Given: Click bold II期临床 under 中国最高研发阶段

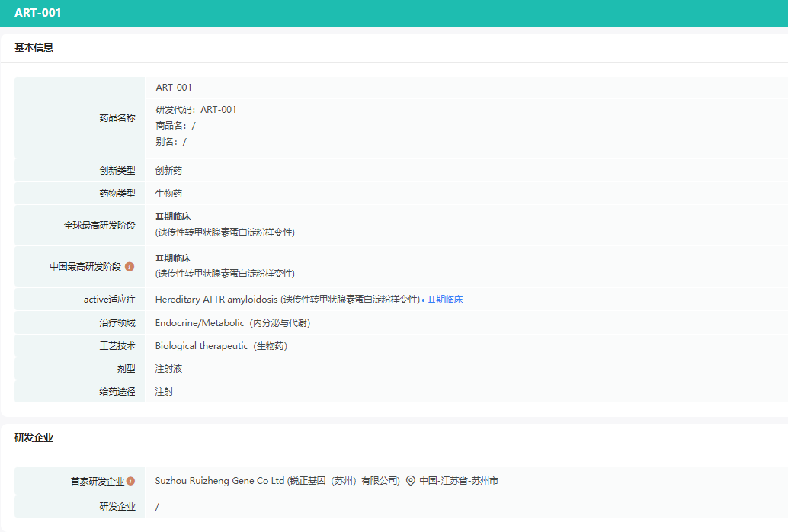Looking at the screenshot, I should (x=173, y=258).
